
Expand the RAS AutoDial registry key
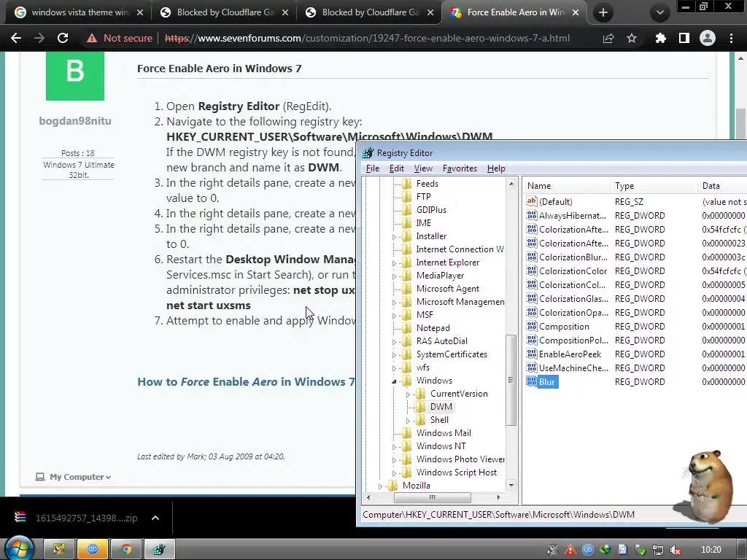(x=394, y=342)
